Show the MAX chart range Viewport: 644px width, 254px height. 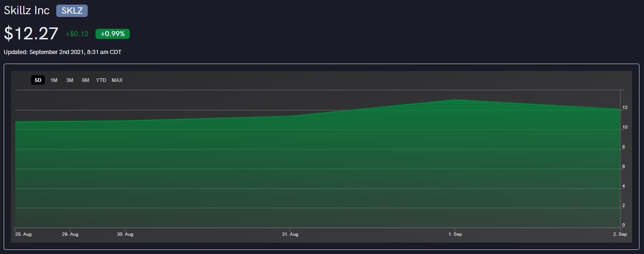click(x=117, y=80)
